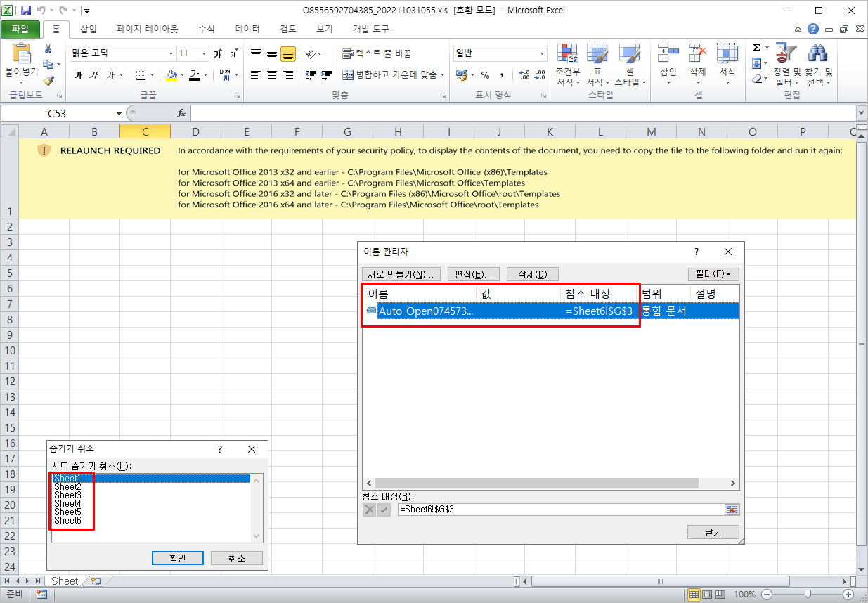Increase indent icon

click(326, 75)
